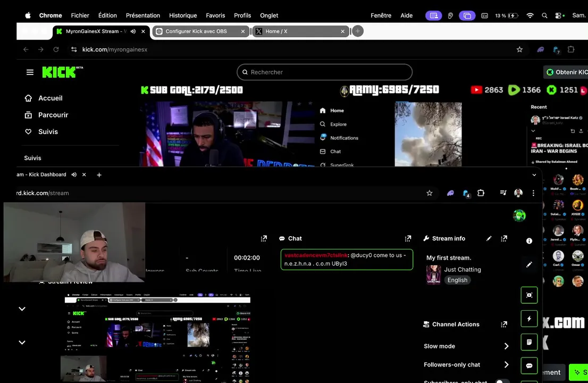Open the purple ghost extension in dashboard window
Screen dimensions: 588x383
pos(450,193)
